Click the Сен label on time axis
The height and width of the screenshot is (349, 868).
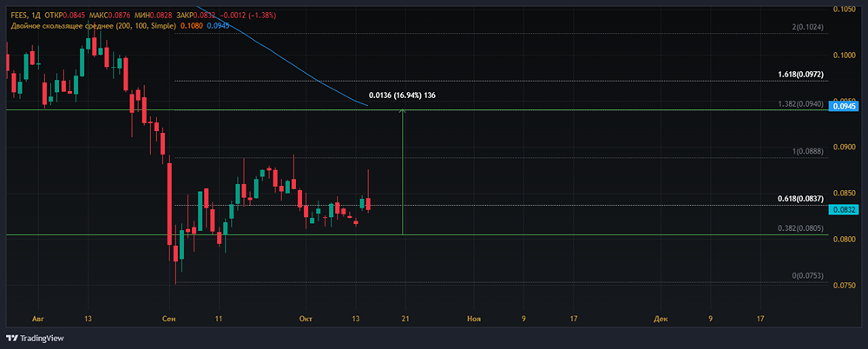(x=169, y=319)
